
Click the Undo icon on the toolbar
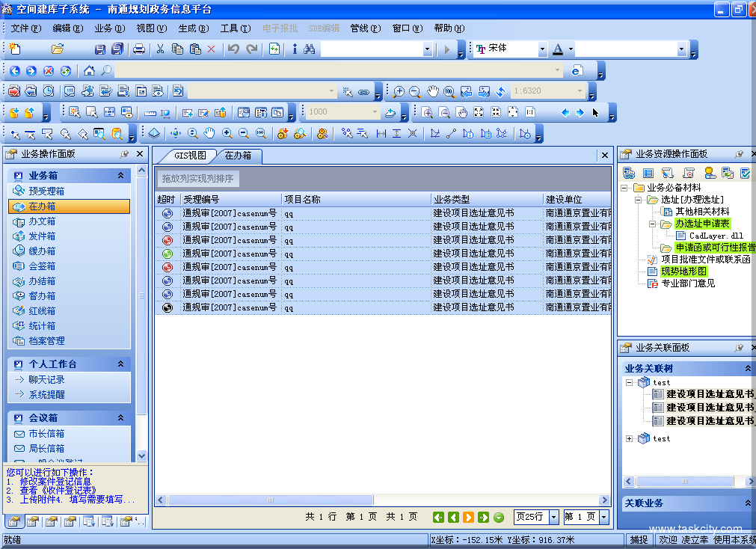(x=233, y=49)
